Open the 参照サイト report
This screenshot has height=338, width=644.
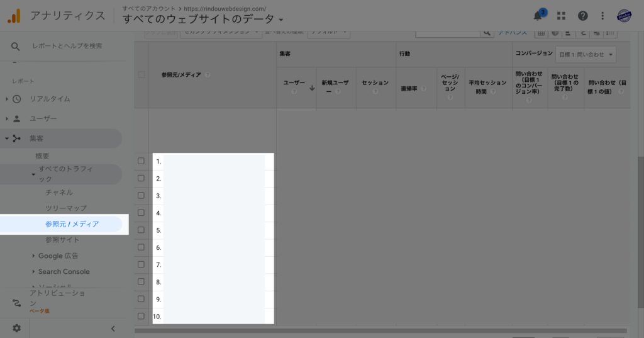click(x=62, y=240)
